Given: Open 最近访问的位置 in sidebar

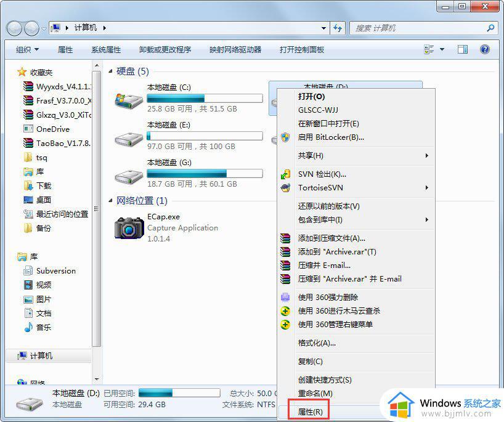Looking at the screenshot, I should [56, 214].
